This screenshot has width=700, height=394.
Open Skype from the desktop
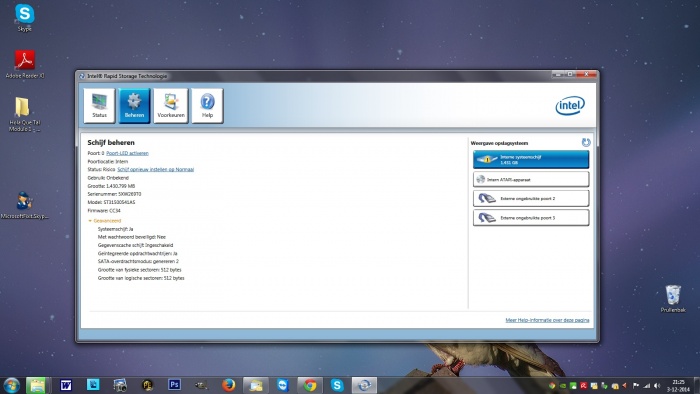pos(25,18)
